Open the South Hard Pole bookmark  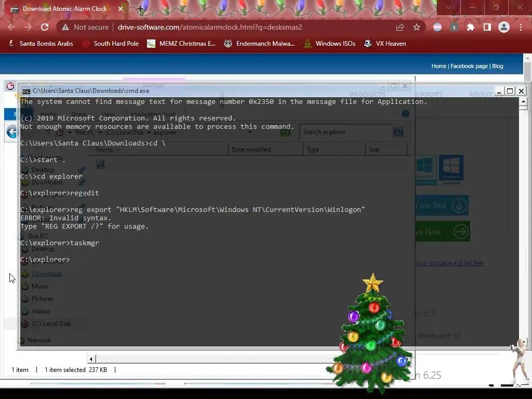111,44
